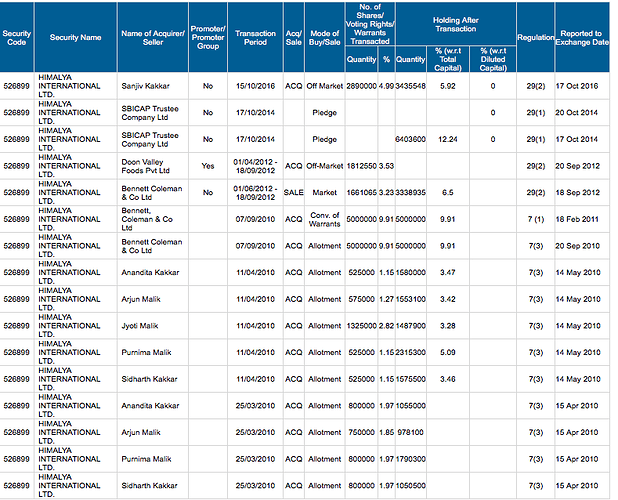Click the Security Code column header
The height and width of the screenshot is (500, 618).
click(17, 37)
